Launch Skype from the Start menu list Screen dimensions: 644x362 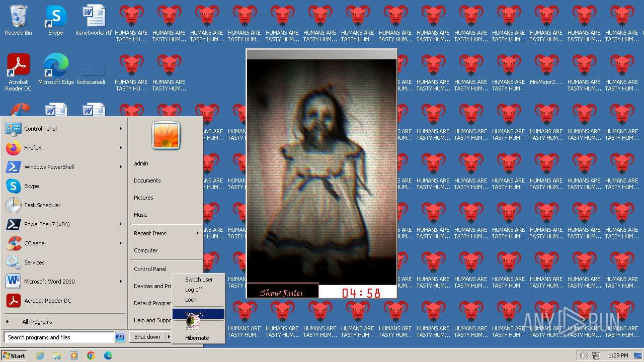[64, 186]
